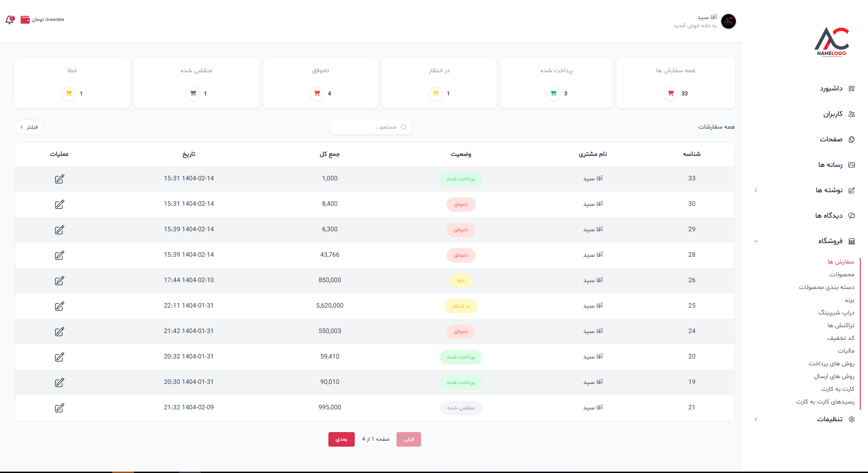868x473 pixels.
Task: Edit order 29 via pencil icon
Action: click(x=60, y=230)
